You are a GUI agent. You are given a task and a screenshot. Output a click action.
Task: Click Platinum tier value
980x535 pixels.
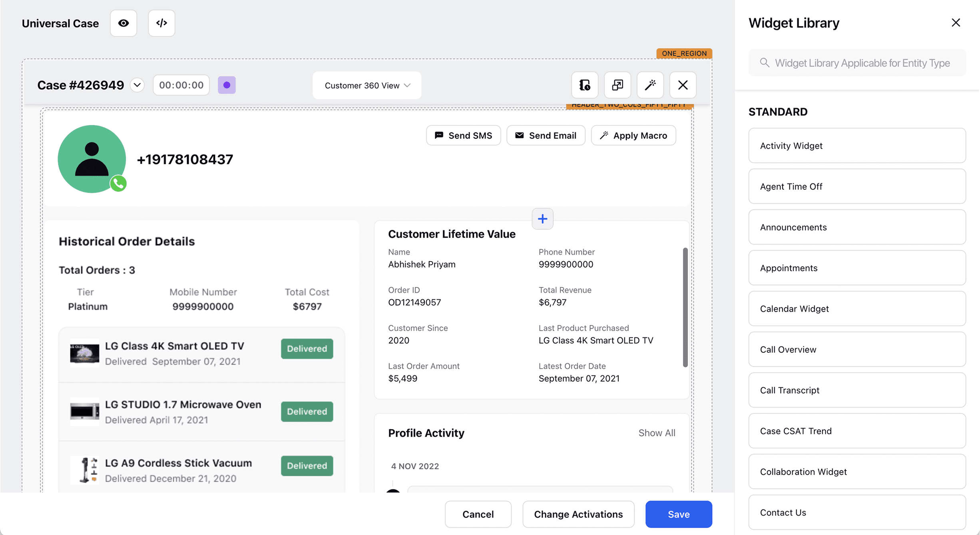point(88,307)
